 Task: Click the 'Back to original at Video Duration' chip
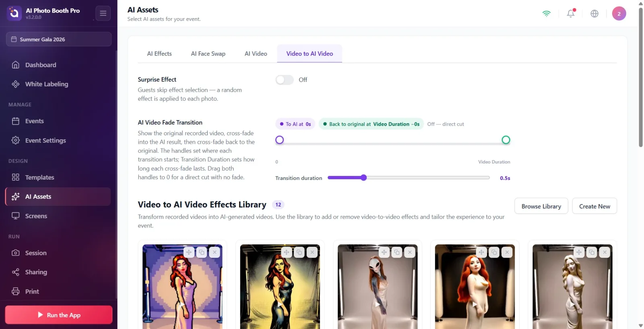click(372, 124)
